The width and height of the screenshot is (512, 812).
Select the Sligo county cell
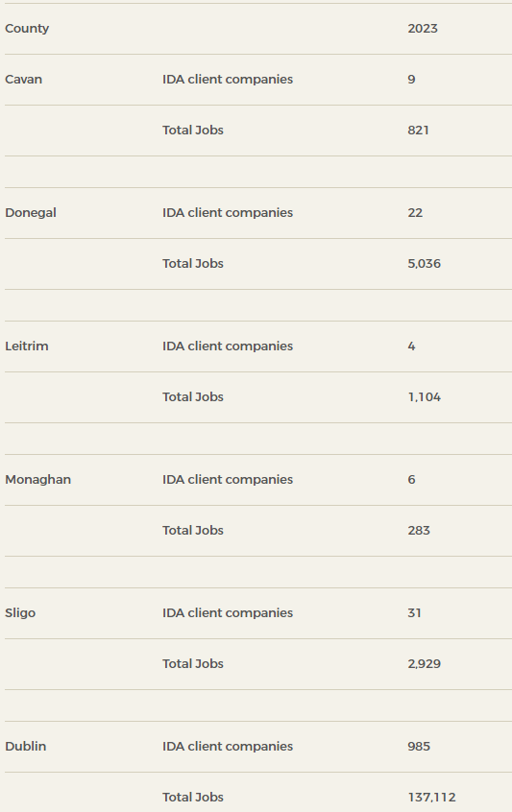point(20,613)
